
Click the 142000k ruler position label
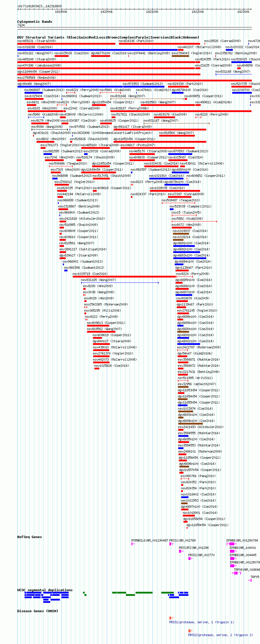point(107,12)
